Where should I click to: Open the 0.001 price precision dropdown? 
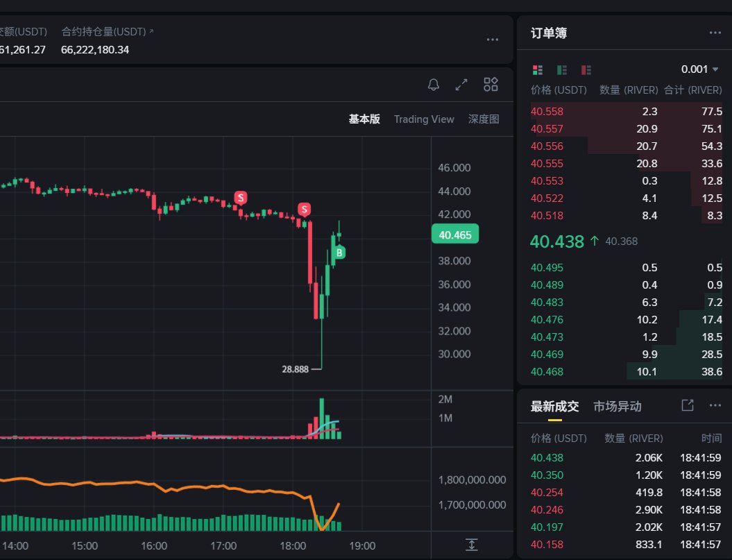click(x=699, y=69)
